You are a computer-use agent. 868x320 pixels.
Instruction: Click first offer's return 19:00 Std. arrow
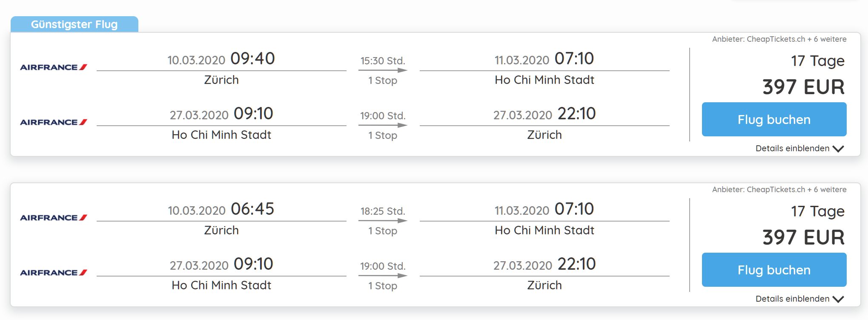[x=383, y=125]
